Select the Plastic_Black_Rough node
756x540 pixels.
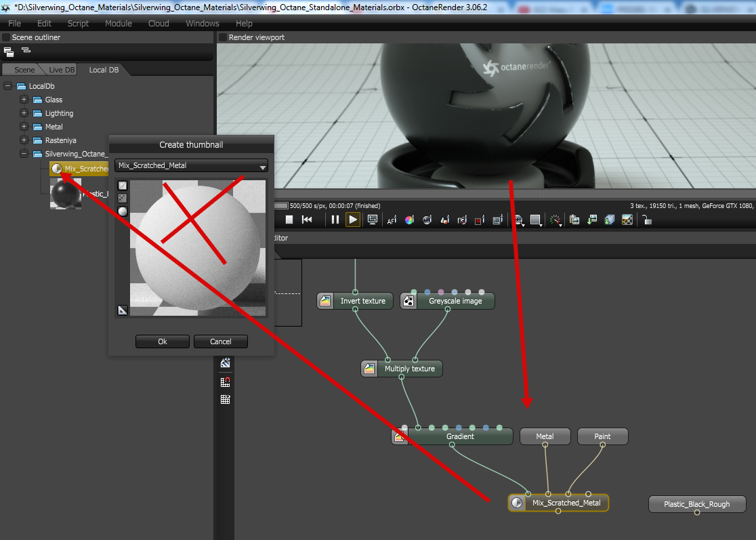click(696, 504)
